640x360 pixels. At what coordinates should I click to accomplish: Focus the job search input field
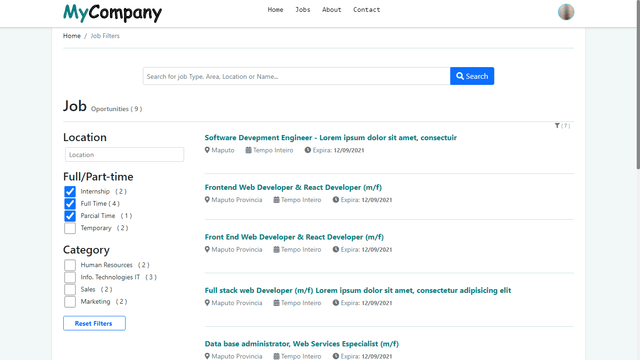tap(296, 76)
